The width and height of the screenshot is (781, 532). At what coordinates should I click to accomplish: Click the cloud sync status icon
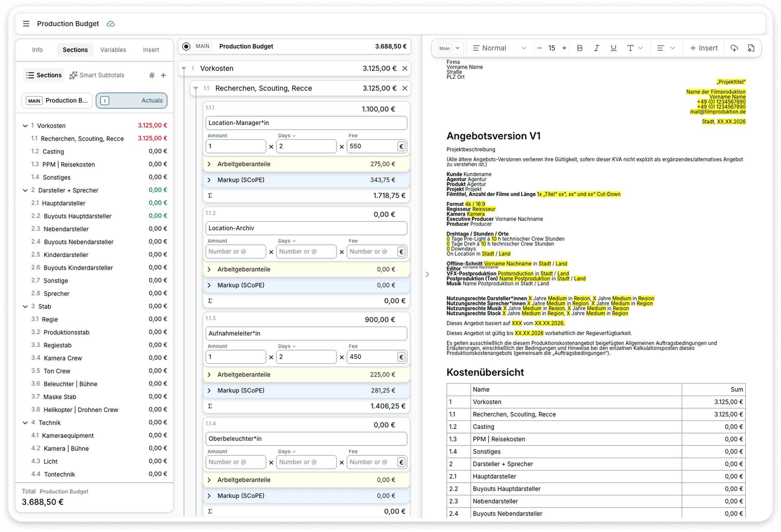pos(110,24)
